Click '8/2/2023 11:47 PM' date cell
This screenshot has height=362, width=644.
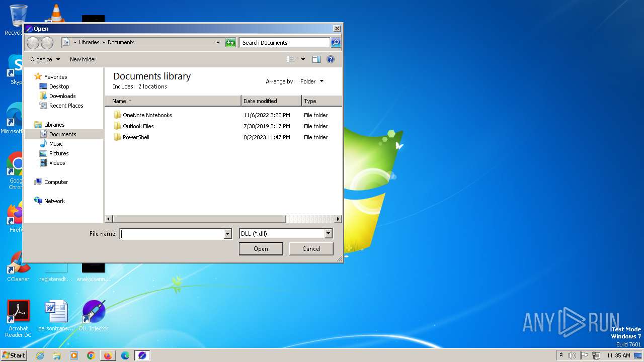[267, 137]
